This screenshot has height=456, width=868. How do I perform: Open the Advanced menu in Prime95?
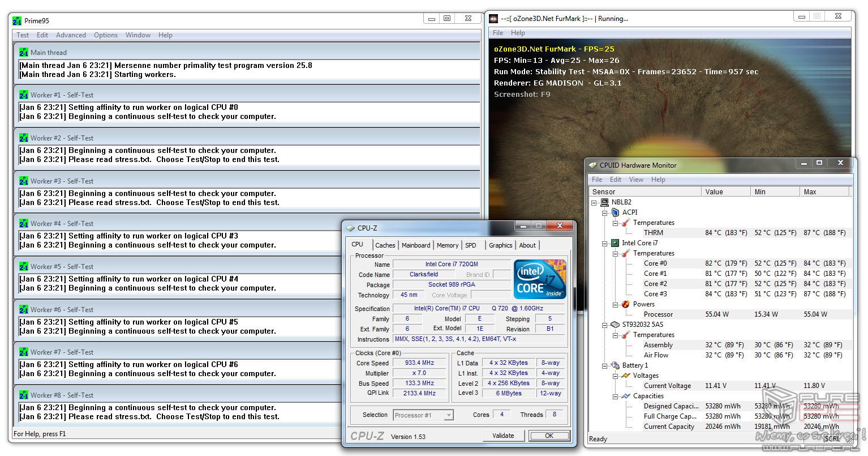tap(71, 35)
